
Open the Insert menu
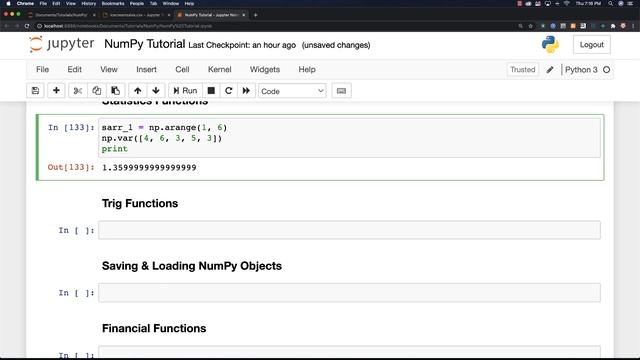pyautogui.click(x=147, y=69)
